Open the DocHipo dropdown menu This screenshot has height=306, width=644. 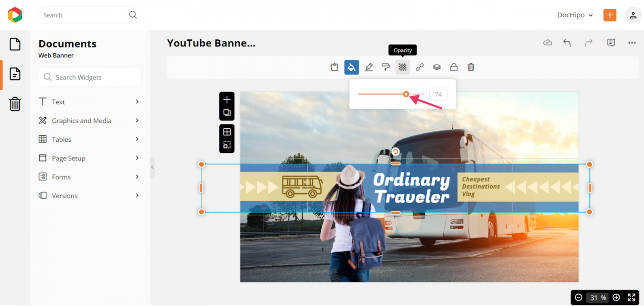click(x=575, y=15)
